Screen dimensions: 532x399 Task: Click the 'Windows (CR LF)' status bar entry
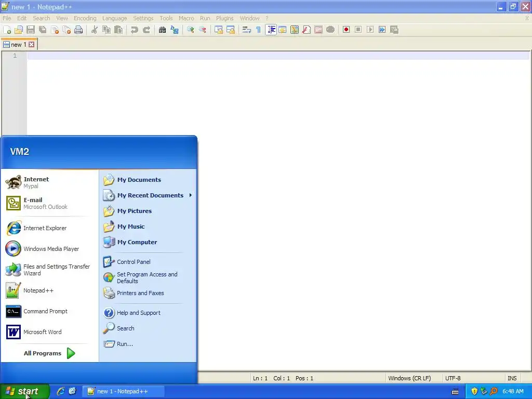tap(409, 378)
